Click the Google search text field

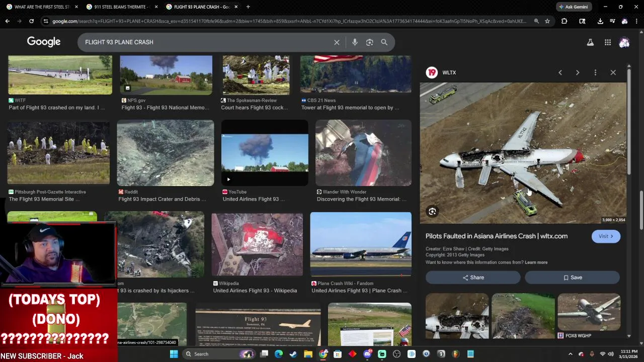(206, 42)
